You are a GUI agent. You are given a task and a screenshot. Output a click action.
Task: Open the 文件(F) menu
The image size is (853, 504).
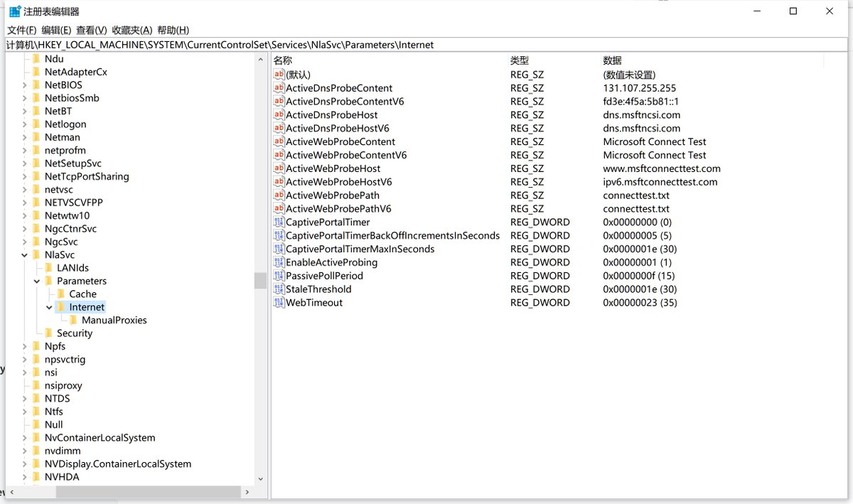[x=22, y=30]
